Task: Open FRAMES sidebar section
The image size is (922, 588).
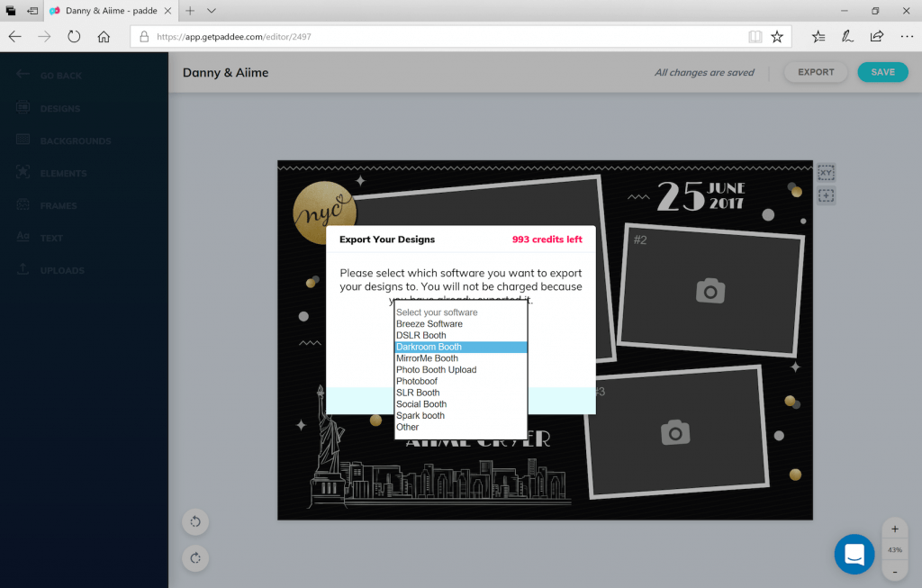Action: [x=47, y=205]
